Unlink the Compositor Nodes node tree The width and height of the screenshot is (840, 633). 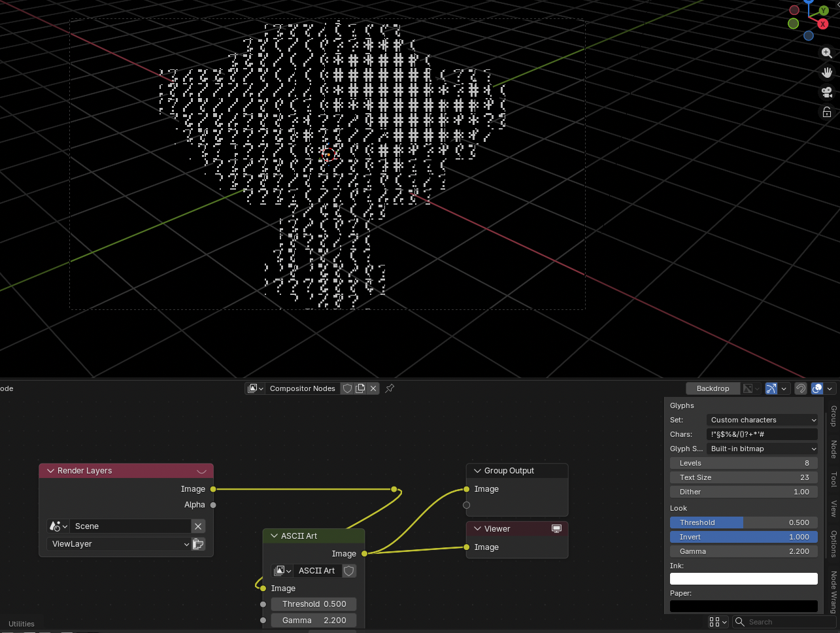(373, 388)
